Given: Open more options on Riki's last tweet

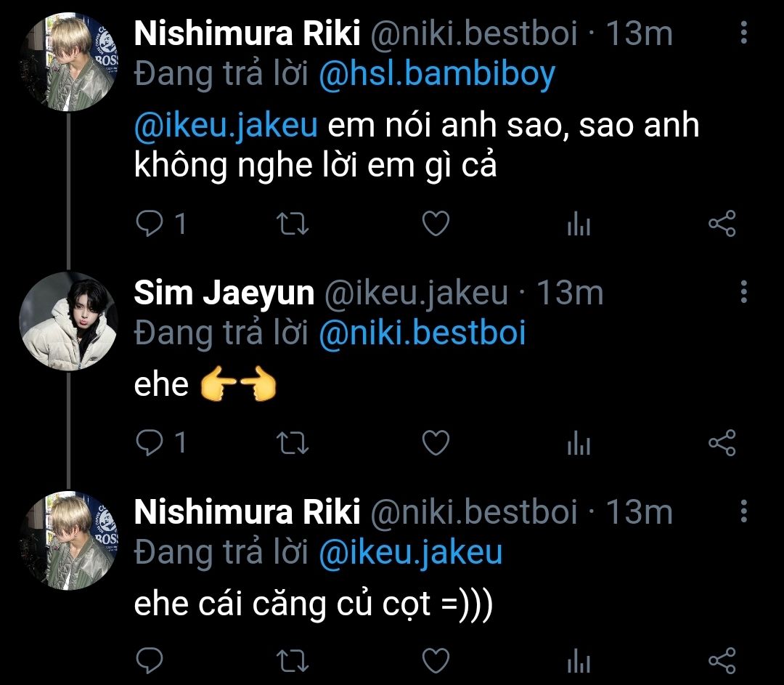Looking at the screenshot, I should point(743,511).
